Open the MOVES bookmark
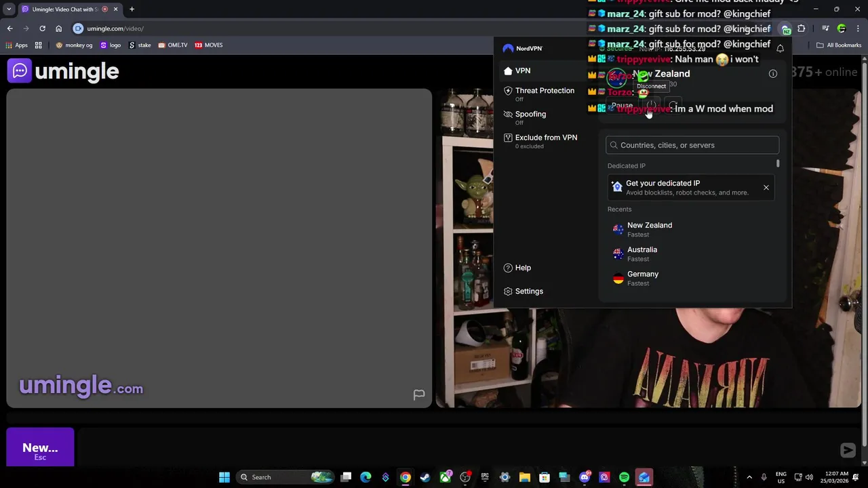 [x=209, y=45]
